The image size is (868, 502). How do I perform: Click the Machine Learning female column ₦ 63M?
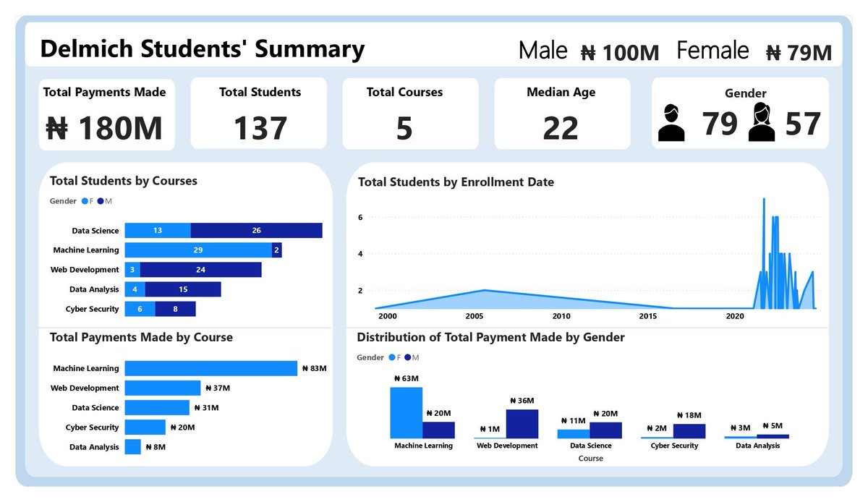[407, 412]
